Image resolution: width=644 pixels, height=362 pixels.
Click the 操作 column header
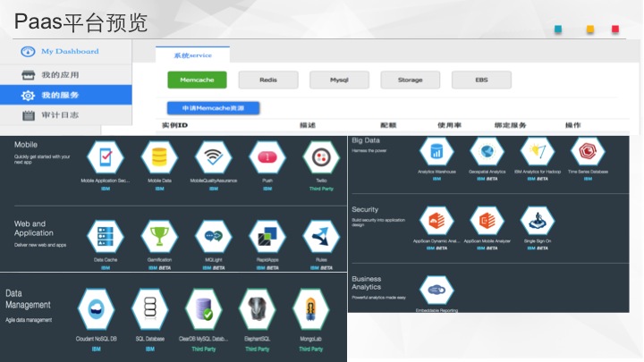573,125
